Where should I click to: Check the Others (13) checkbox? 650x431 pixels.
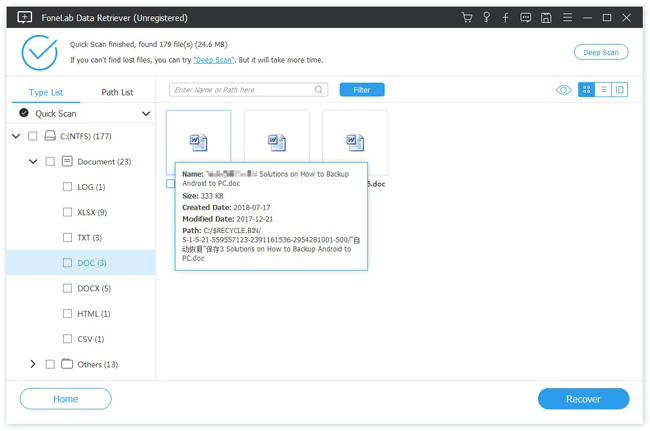[x=50, y=364]
